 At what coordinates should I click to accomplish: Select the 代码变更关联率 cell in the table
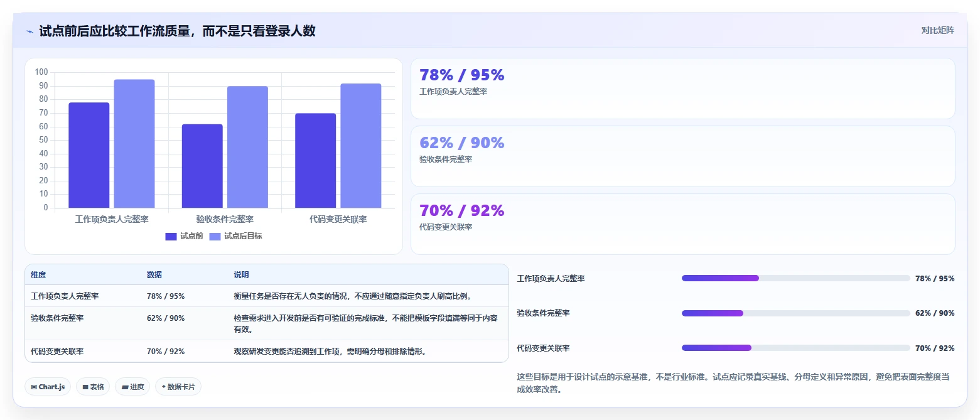click(x=57, y=352)
